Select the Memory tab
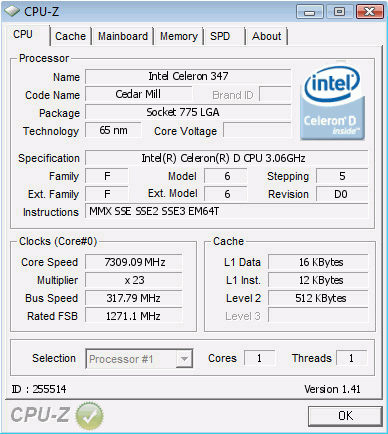Viewport: 388px width, 434px height. [179, 36]
